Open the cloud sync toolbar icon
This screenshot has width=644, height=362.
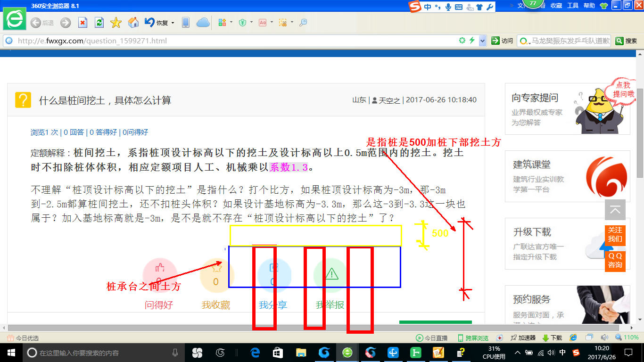[x=203, y=23]
